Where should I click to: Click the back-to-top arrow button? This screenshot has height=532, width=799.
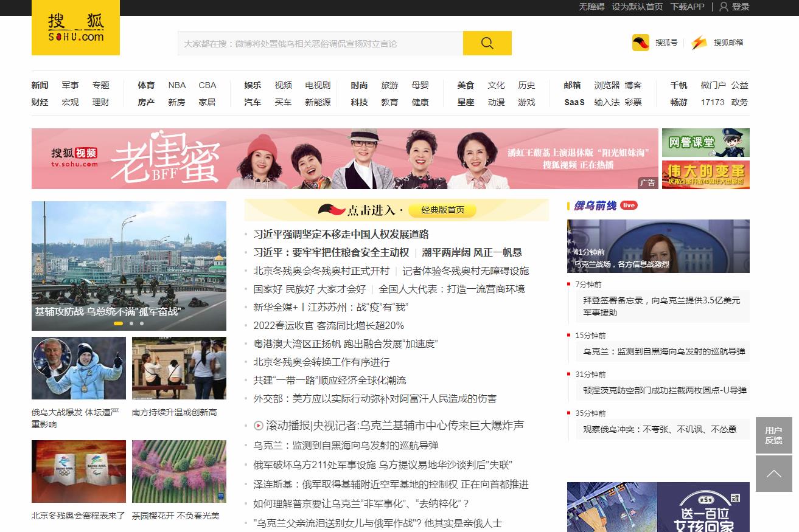[773, 474]
